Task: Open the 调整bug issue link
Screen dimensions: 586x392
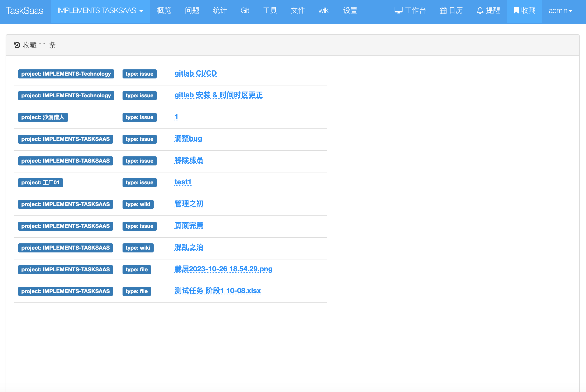Action: pyautogui.click(x=188, y=139)
